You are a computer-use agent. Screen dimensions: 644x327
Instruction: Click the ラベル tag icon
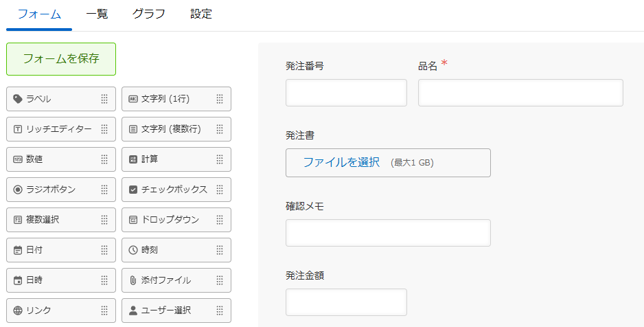tap(18, 99)
